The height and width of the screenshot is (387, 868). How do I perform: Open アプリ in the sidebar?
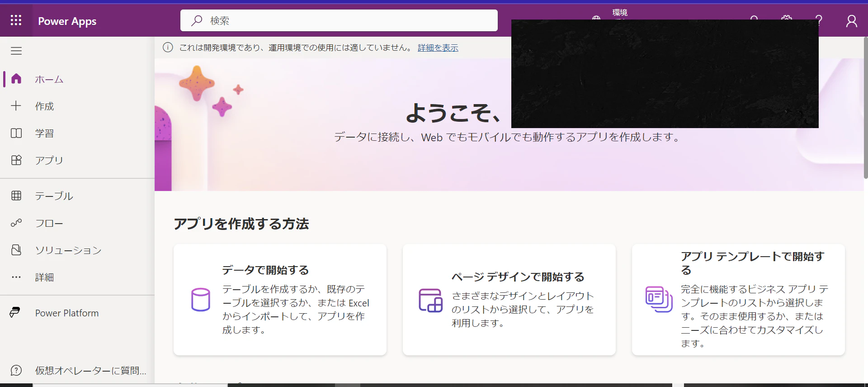coord(77,160)
